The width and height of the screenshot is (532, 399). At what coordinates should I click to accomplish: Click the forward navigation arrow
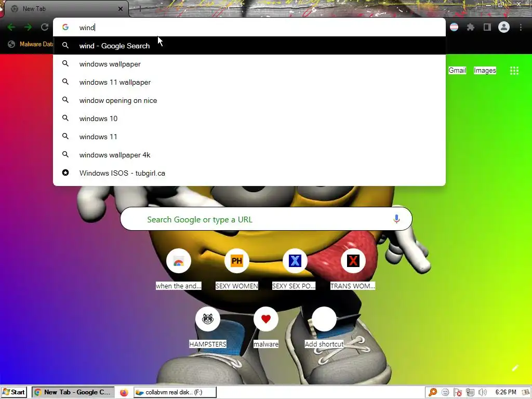(28, 27)
